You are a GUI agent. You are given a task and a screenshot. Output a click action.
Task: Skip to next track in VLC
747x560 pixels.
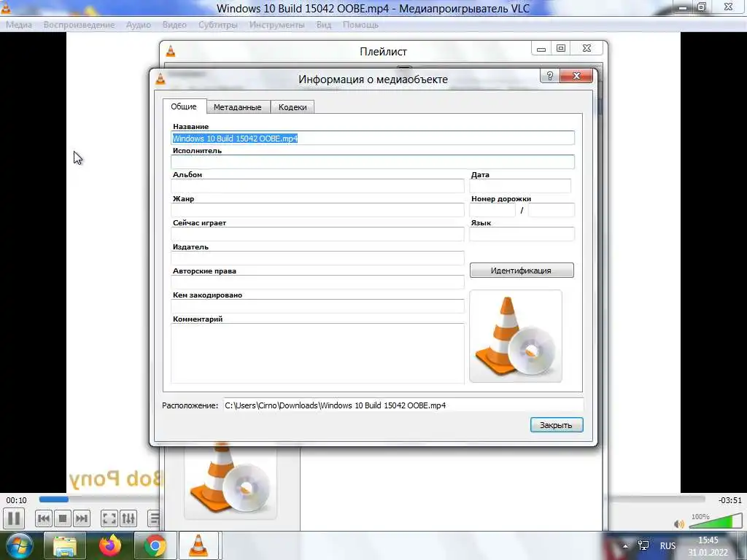click(x=82, y=518)
